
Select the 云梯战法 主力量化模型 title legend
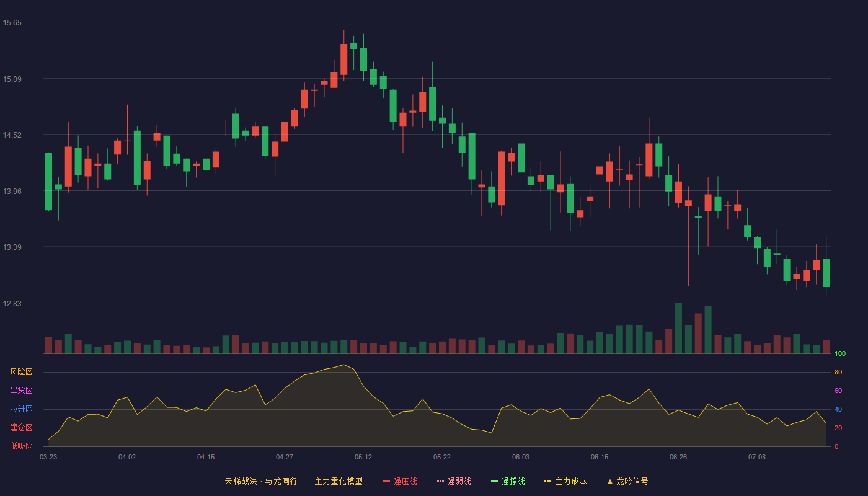(293, 481)
